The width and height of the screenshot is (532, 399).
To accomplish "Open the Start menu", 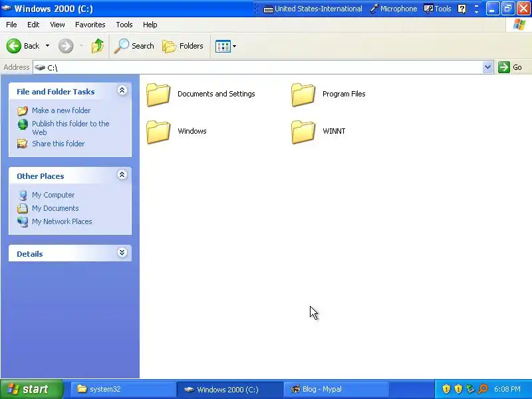I will coord(32,389).
